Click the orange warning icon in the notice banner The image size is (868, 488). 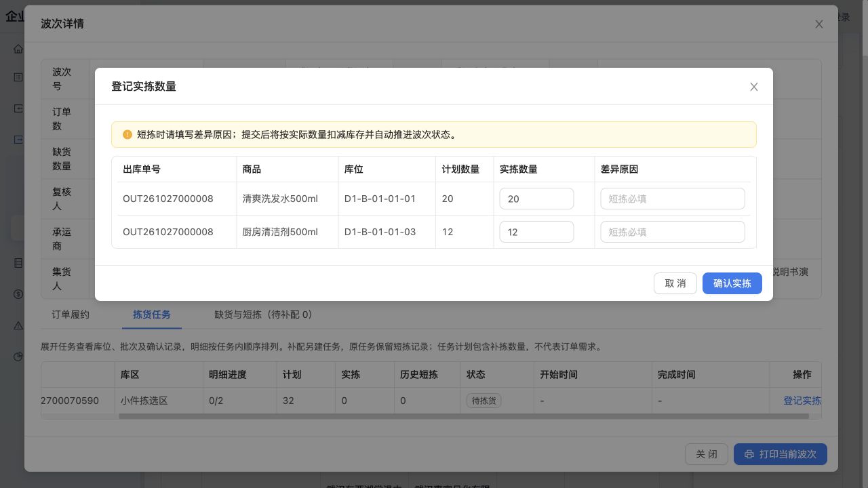(x=127, y=134)
